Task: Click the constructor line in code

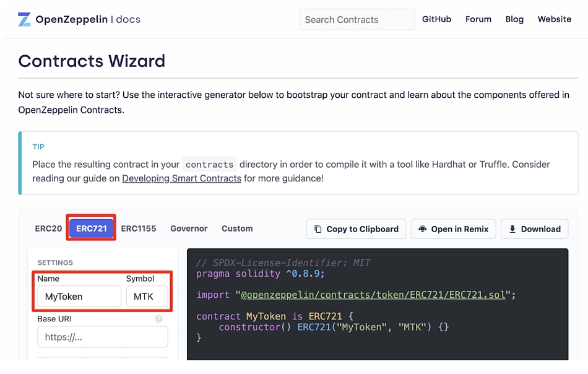Action: click(x=334, y=327)
